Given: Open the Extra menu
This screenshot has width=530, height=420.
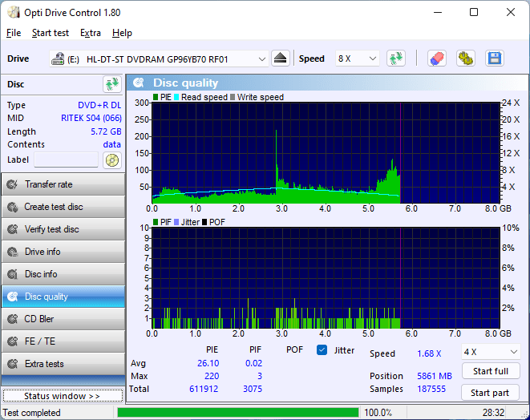Looking at the screenshot, I should coord(90,33).
